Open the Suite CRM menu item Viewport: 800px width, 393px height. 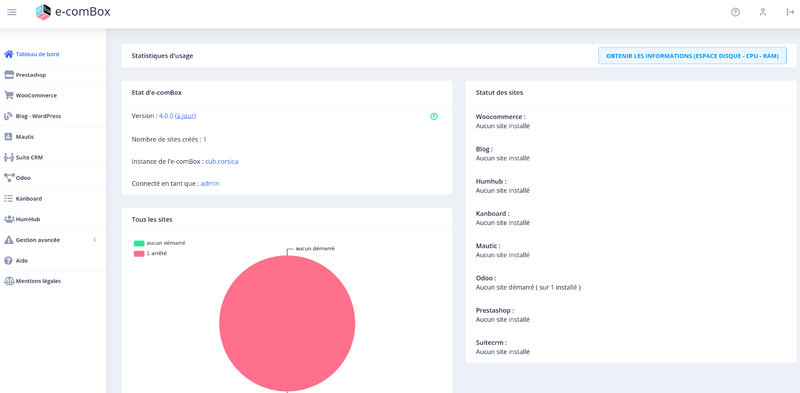click(53, 158)
